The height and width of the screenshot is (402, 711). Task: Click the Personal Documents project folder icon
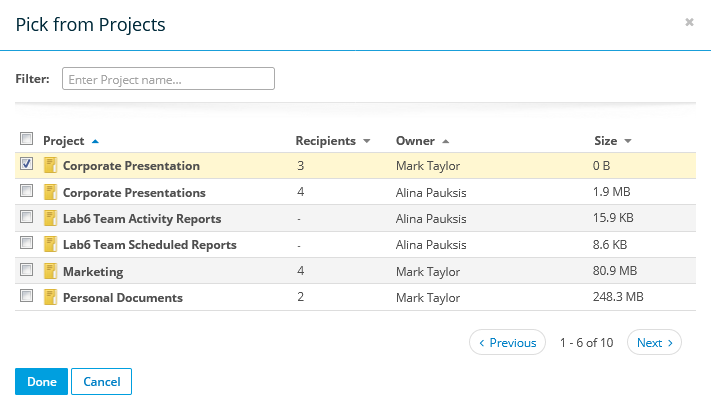[x=51, y=297]
